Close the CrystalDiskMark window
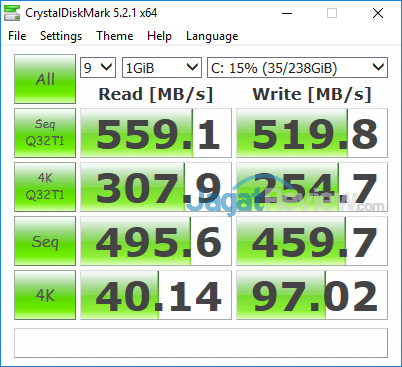This screenshot has width=402, height=367. pos(378,13)
